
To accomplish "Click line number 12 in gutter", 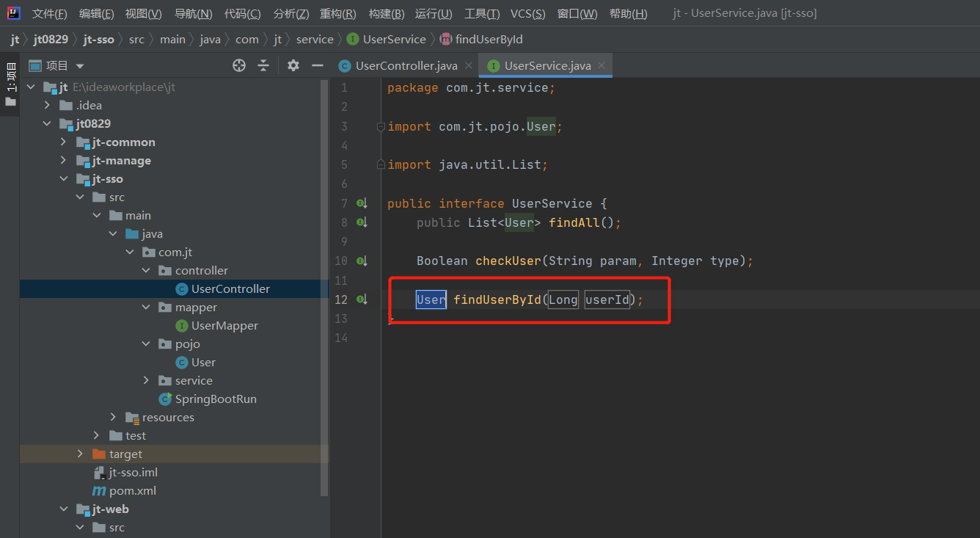I will 341,299.
